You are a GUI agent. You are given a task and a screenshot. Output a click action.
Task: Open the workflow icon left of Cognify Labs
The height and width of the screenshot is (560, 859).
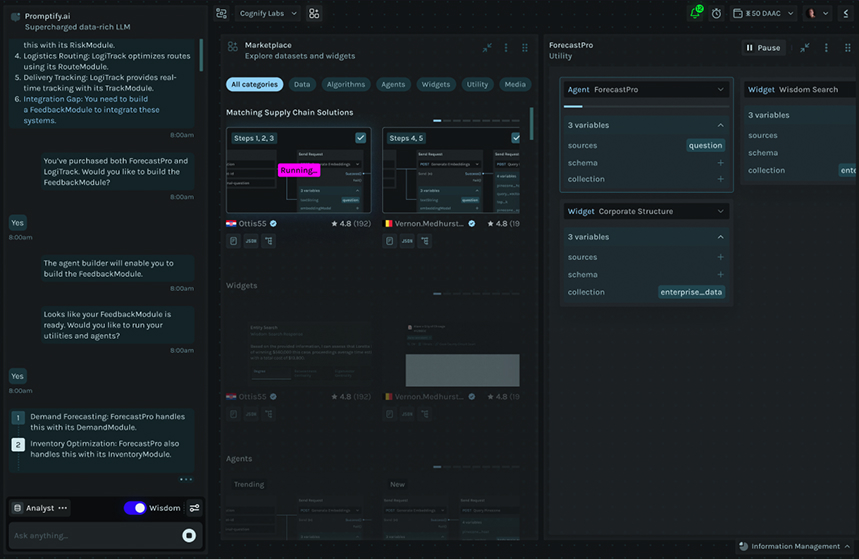point(221,13)
